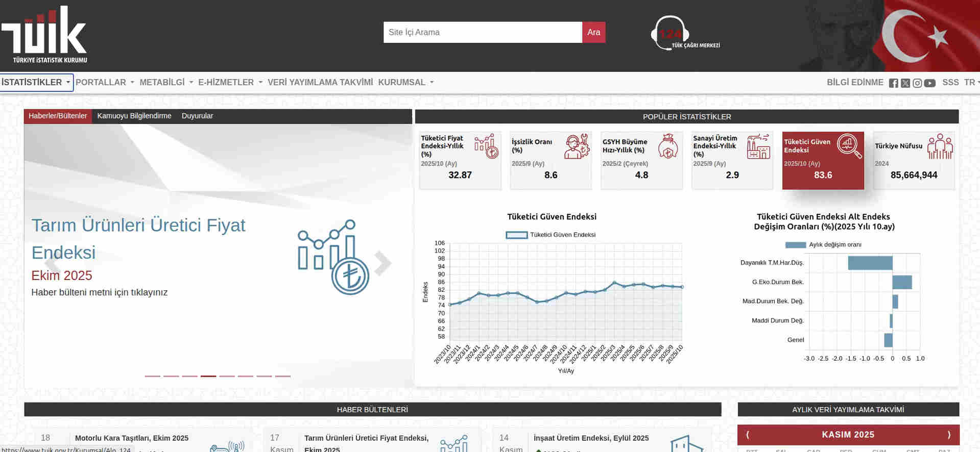Go to next month in calendar
Image resolution: width=980 pixels, height=452 pixels.
(x=949, y=435)
